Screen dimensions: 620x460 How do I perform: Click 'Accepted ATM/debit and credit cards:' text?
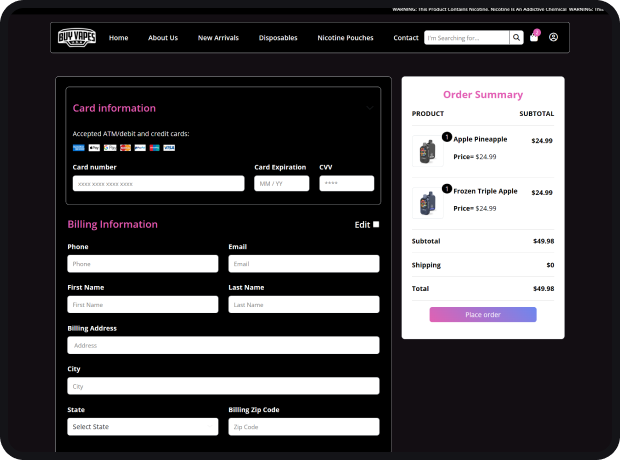[131, 134]
